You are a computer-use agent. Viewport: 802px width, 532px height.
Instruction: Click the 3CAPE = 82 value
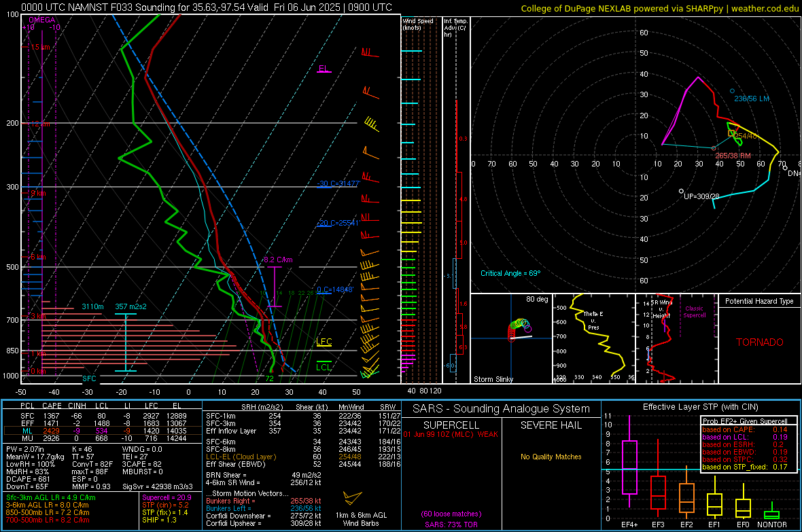(x=141, y=464)
